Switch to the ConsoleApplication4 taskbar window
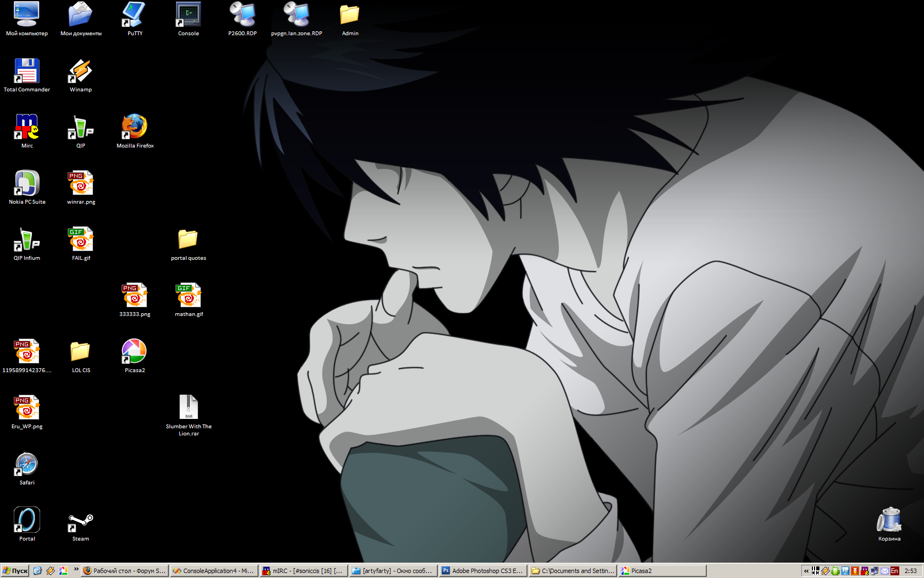 (214, 571)
